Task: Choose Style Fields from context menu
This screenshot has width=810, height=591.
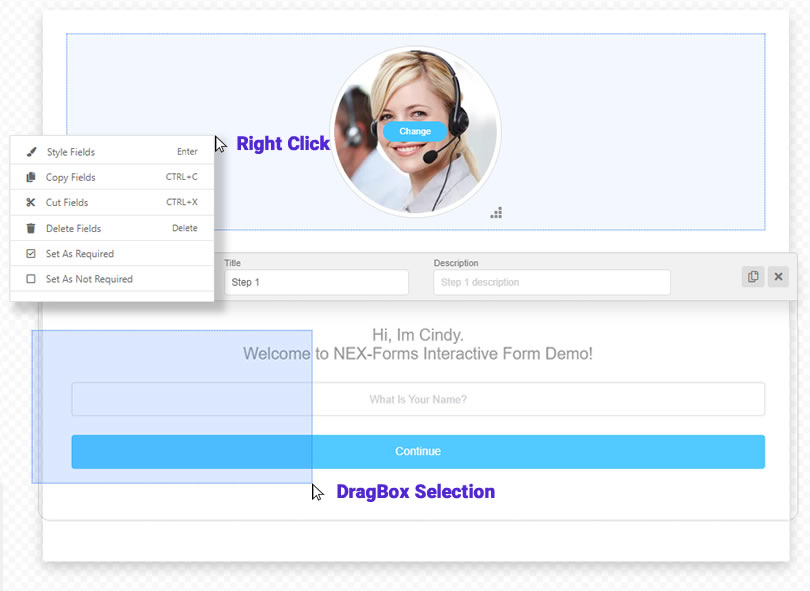Action: pos(112,152)
